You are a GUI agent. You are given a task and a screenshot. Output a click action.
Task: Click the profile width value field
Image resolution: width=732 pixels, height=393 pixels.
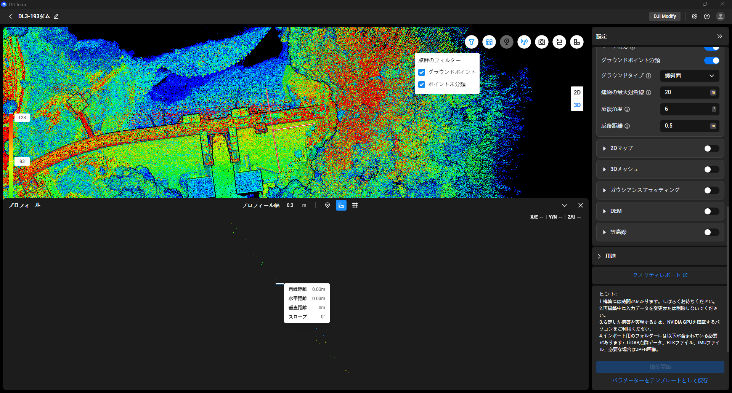click(x=290, y=205)
